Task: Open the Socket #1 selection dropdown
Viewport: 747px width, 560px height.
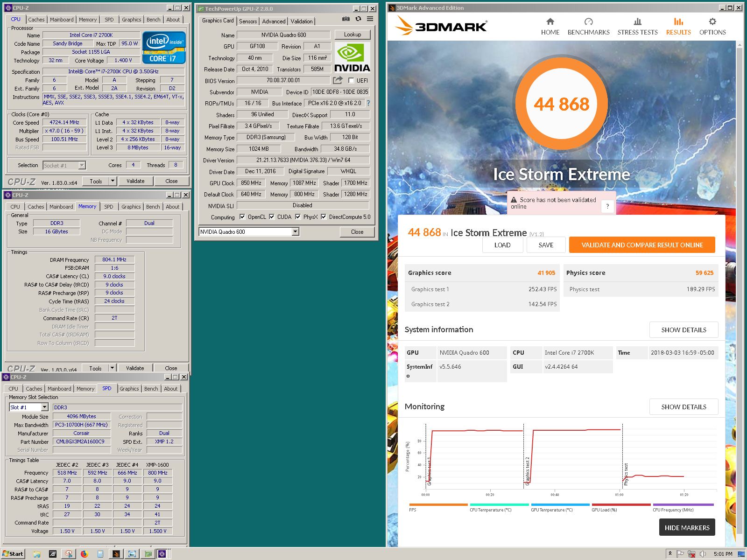Action: pos(82,165)
